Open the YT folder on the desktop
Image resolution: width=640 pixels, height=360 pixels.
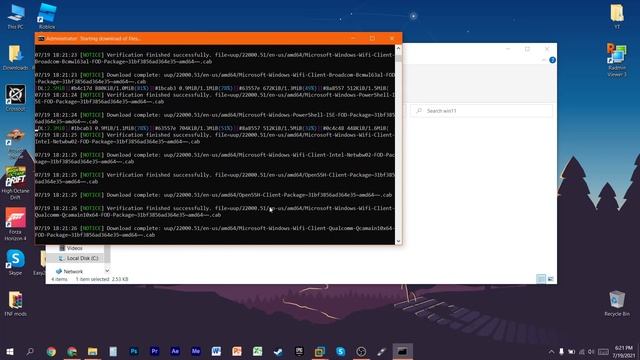tap(617, 16)
